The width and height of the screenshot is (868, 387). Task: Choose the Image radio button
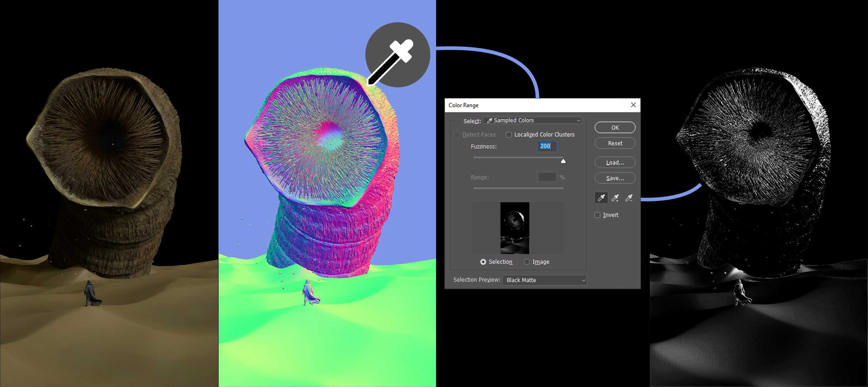527,262
